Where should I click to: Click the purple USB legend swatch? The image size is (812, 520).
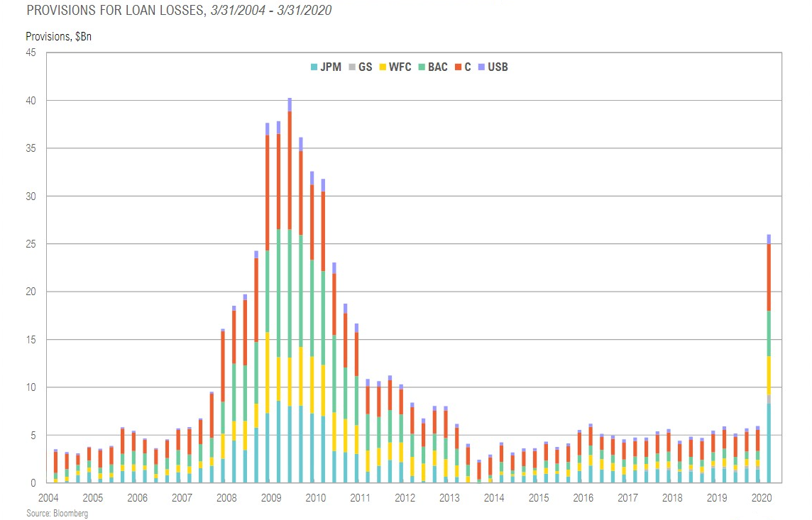[481, 68]
